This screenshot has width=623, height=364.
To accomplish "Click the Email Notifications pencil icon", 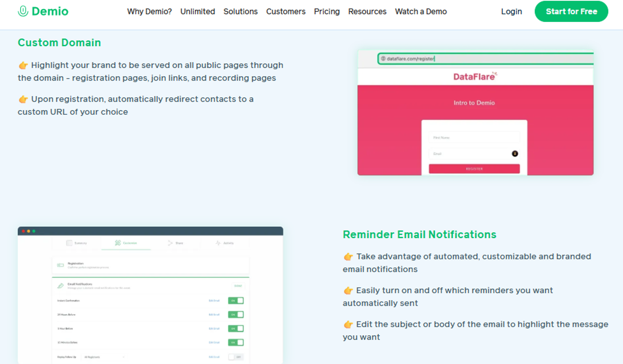I will (60, 286).
